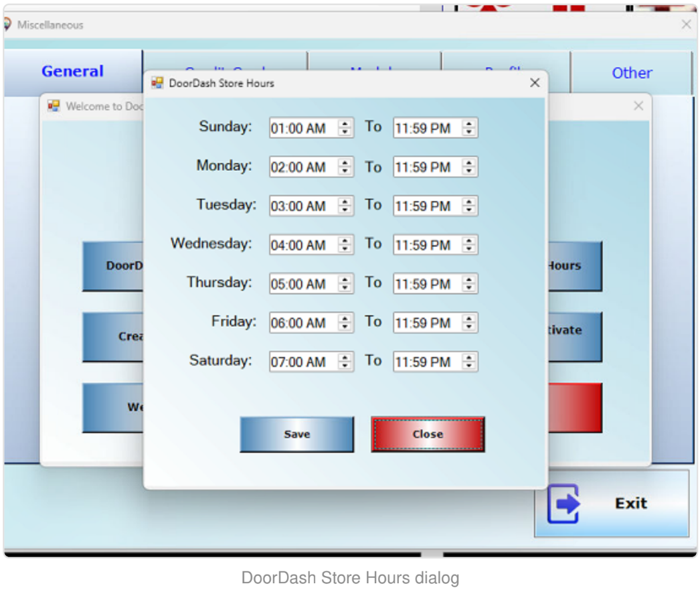
Task: Click the Sunday closing time field
Action: coord(435,128)
